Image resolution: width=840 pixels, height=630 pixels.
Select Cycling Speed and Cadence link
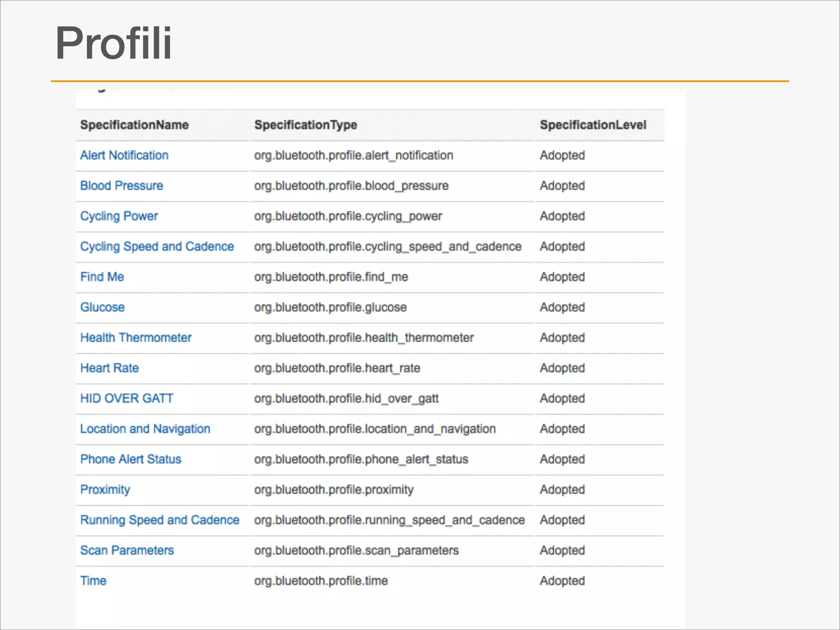[x=157, y=247]
